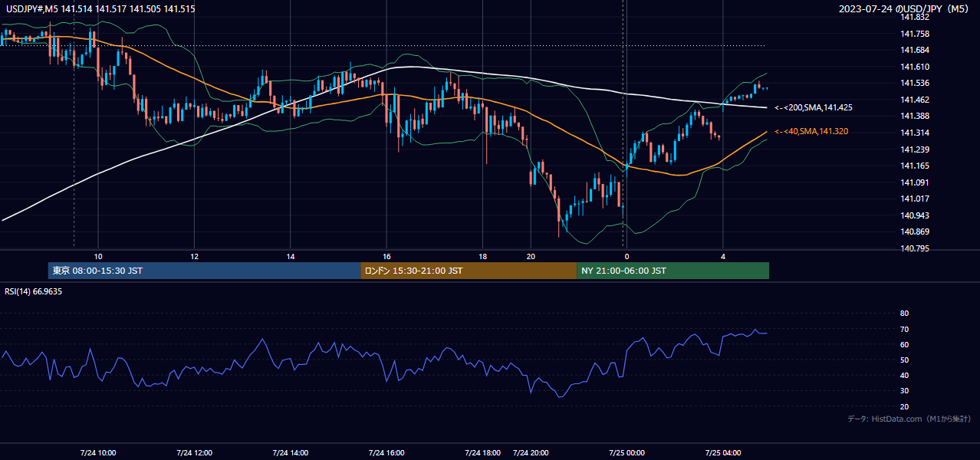Click the 141.610 price axis label
The image size is (980, 460).
[915, 67]
